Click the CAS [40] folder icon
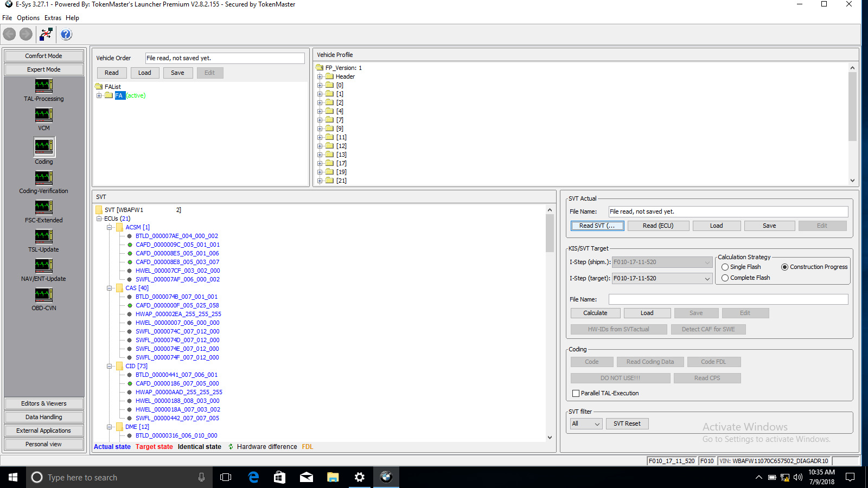 pos(119,288)
